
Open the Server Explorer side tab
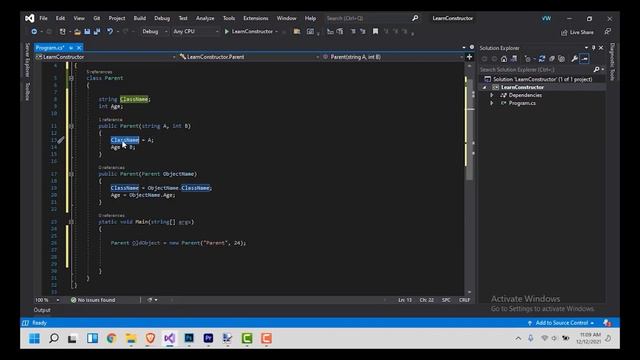tap(27, 60)
